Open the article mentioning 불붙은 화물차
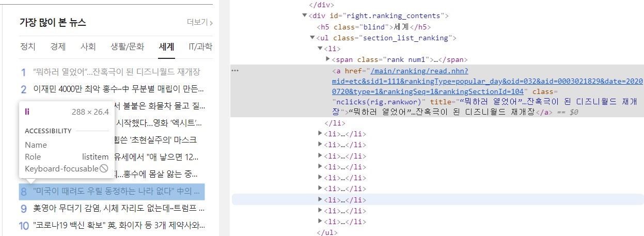644x236 pixels. tap(159, 106)
